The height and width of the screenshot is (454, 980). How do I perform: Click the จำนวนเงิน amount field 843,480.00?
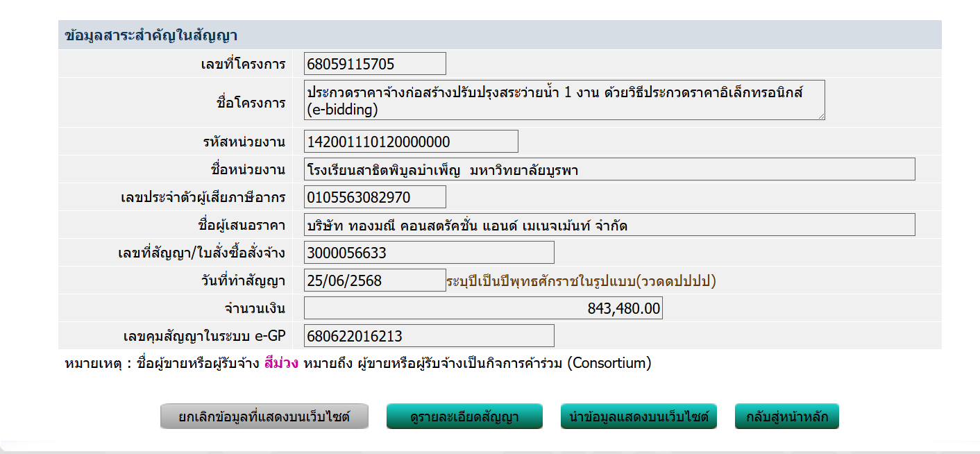[483, 308]
